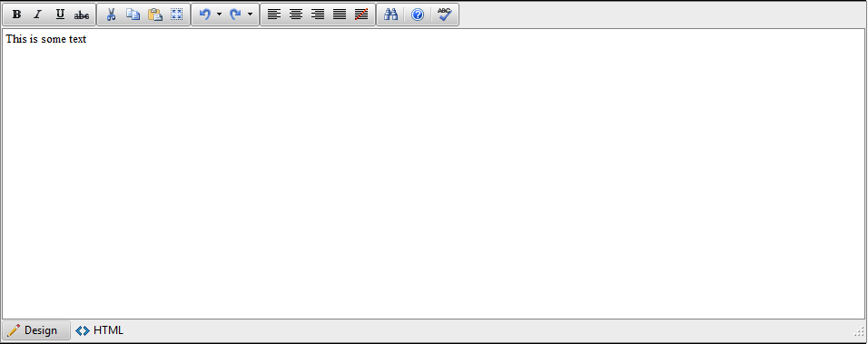Toggle italic formatting
Screen dimensions: 868x344
[x=38, y=15]
